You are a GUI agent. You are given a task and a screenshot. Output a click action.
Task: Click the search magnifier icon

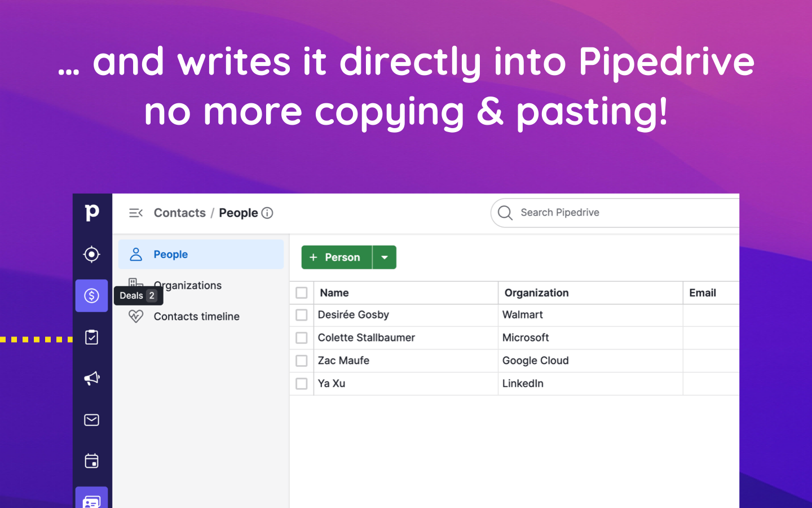[x=505, y=213]
